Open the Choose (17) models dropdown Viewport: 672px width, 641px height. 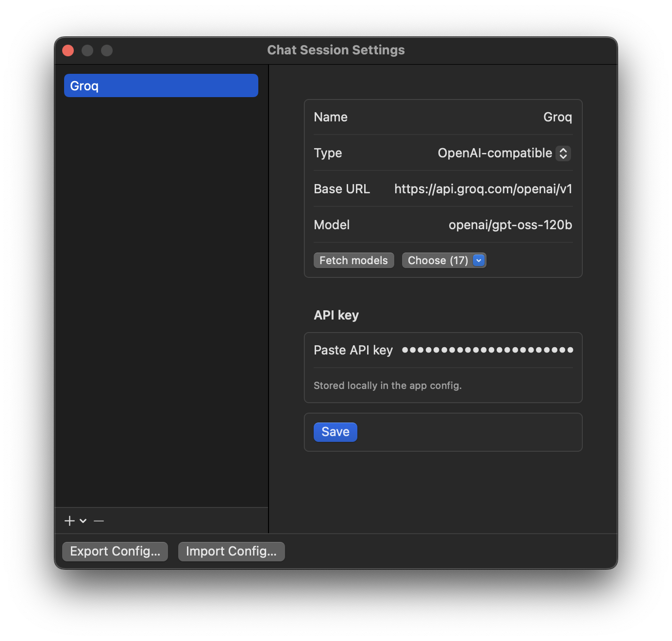pos(444,260)
